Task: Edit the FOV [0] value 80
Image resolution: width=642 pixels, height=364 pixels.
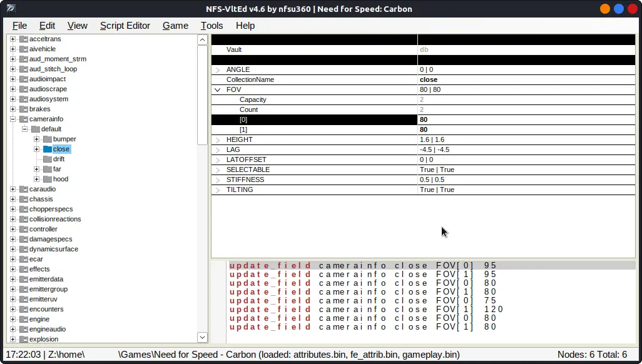Action: [x=526, y=119]
